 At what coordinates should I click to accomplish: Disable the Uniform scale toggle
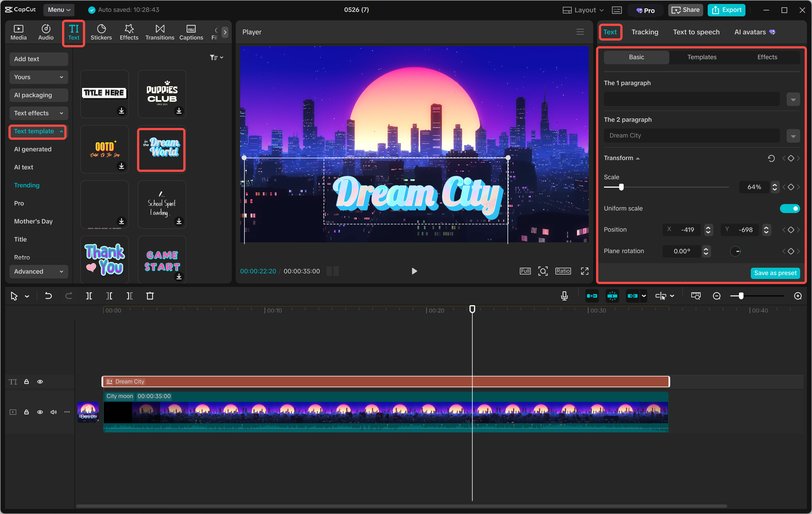[x=790, y=208]
